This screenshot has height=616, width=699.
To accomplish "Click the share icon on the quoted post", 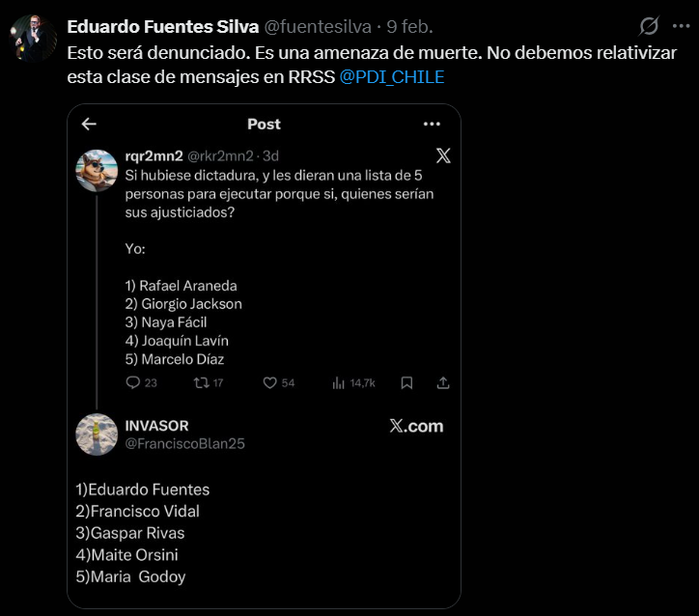I will coord(443,383).
